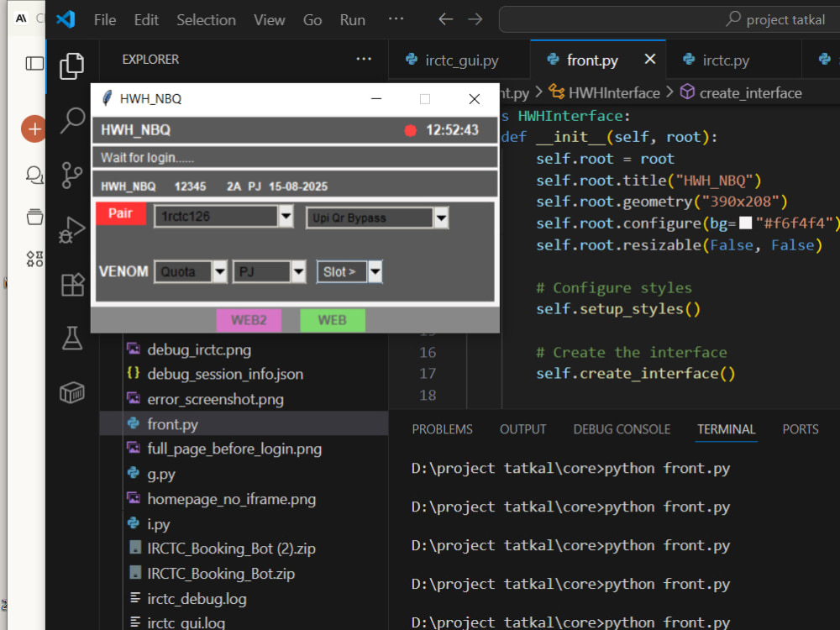The height and width of the screenshot is (630, 840).
Task: Expand the Quota dropdown arrow
Action: coord(219,271)
